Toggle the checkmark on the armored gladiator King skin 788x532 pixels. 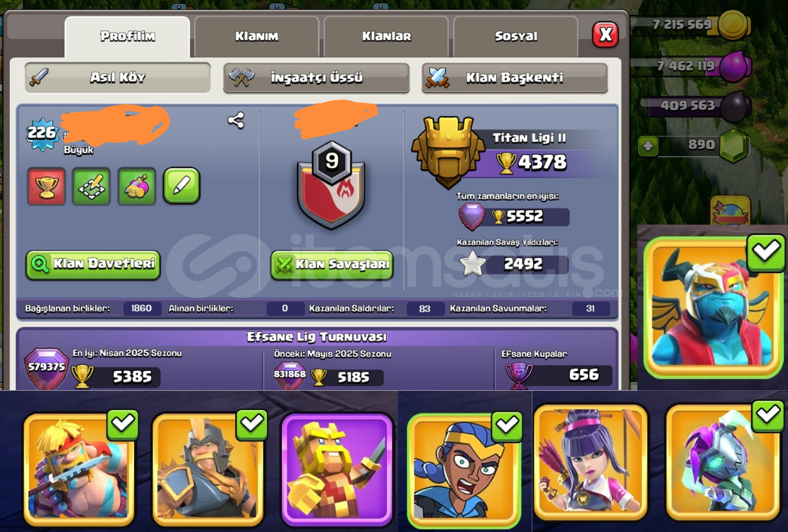tap(251, 424)
